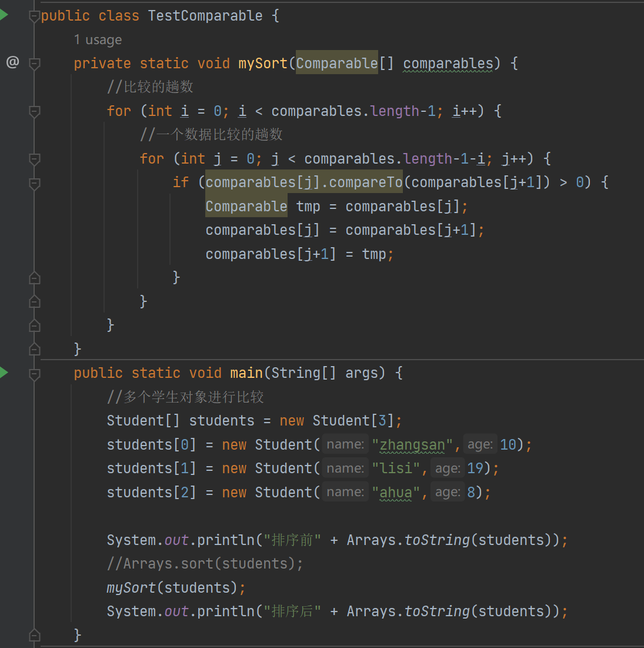Viewport: 644px width, 648px height.
Task: Click the comment '//比较的趟数'
Action: [x=150, y=87]
